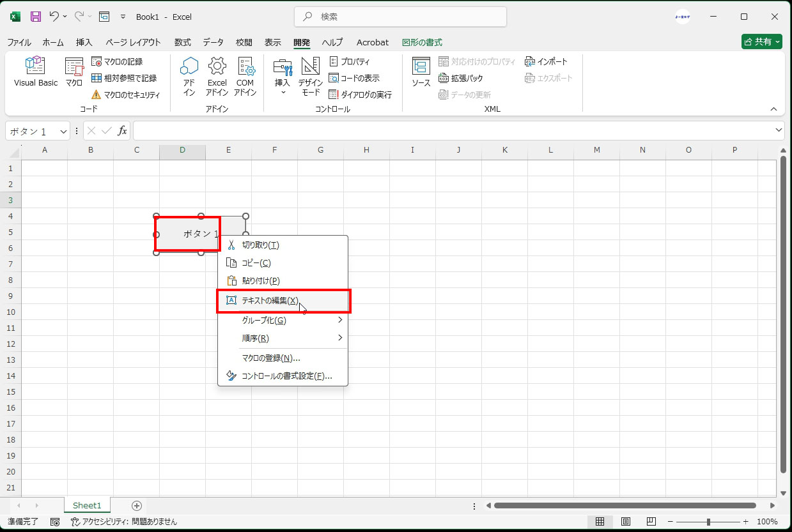Image resolution: width=792 pixels, height=532 pixels.
Task: Click into the 検索 search box
Action: (x=401, y=17)
